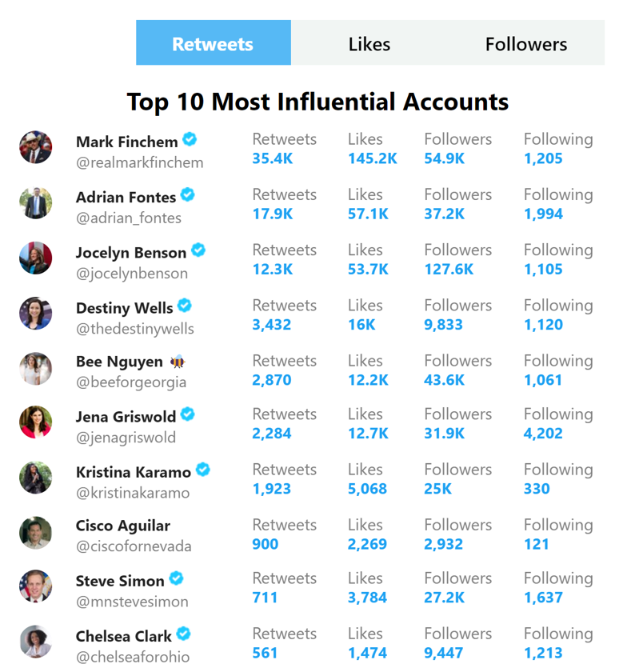Screen dimensions: 639x672
Task: Click Cisco Aguilar's profile avatar
Action: [x=35, y=533]
